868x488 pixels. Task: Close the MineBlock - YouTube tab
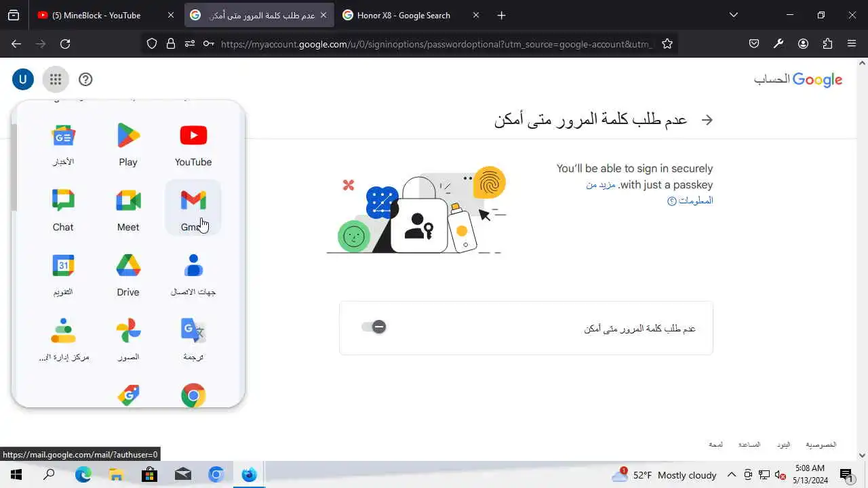pos(171,15)
